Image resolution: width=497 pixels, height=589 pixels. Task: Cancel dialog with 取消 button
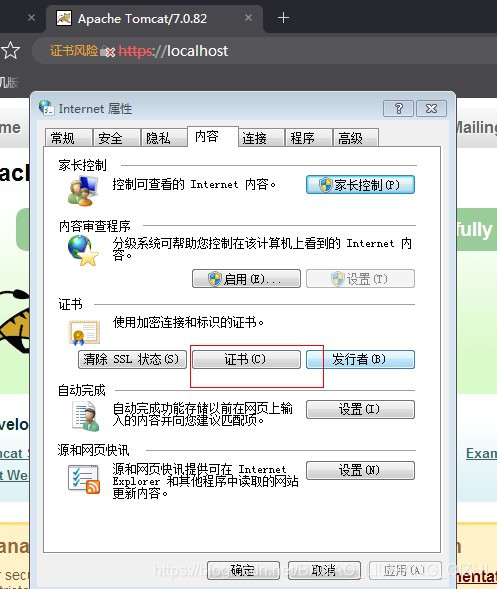324,571
